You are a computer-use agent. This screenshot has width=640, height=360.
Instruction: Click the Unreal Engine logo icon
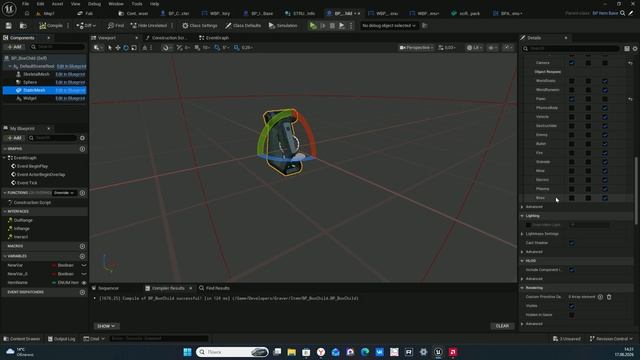coord(9,8)
